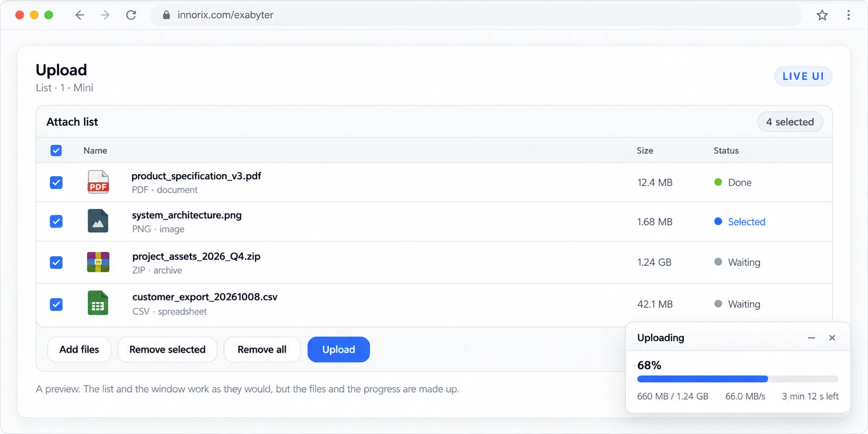Click the 1.68 MB size value

655,222
